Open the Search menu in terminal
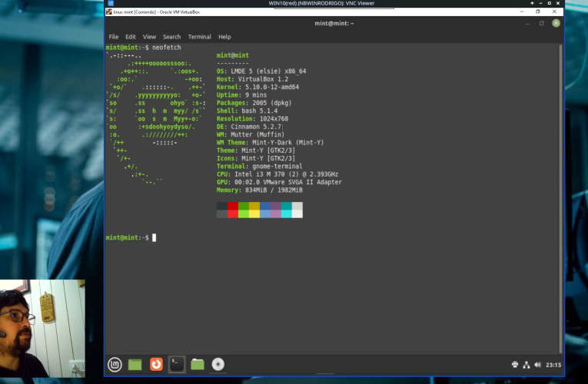588x384 pixels. point(171,37)
